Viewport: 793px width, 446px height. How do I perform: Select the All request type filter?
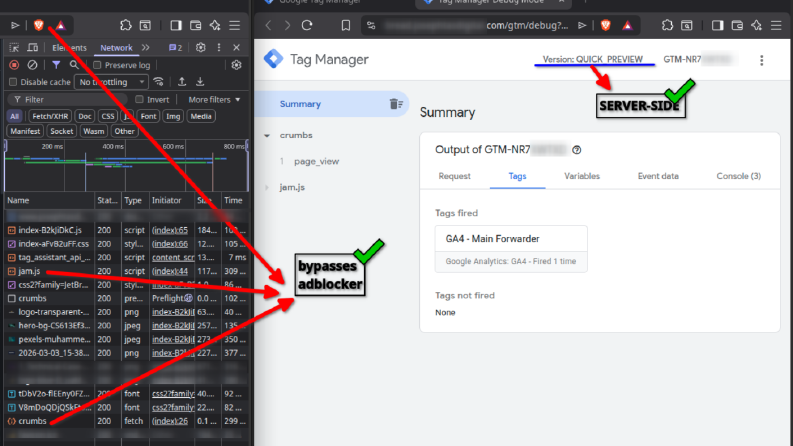(15, 116)
